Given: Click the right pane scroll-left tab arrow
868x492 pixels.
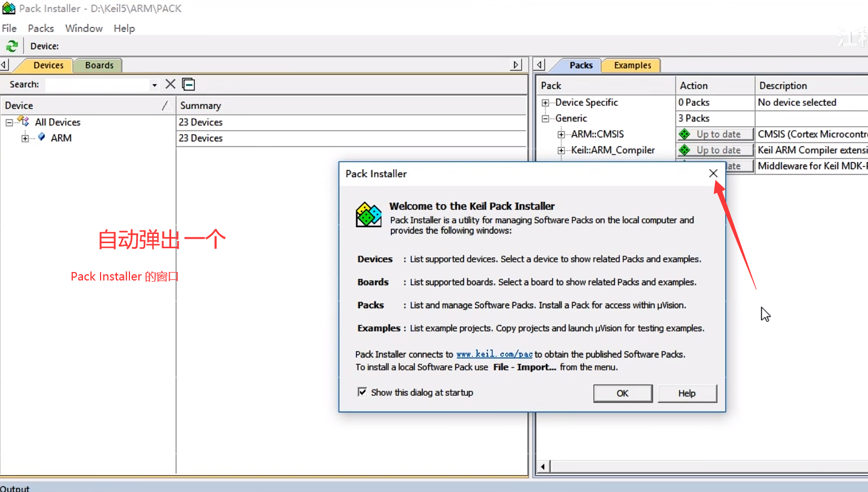Looking at the screenshot, I should pyautogui.click(x=539, y=65).
